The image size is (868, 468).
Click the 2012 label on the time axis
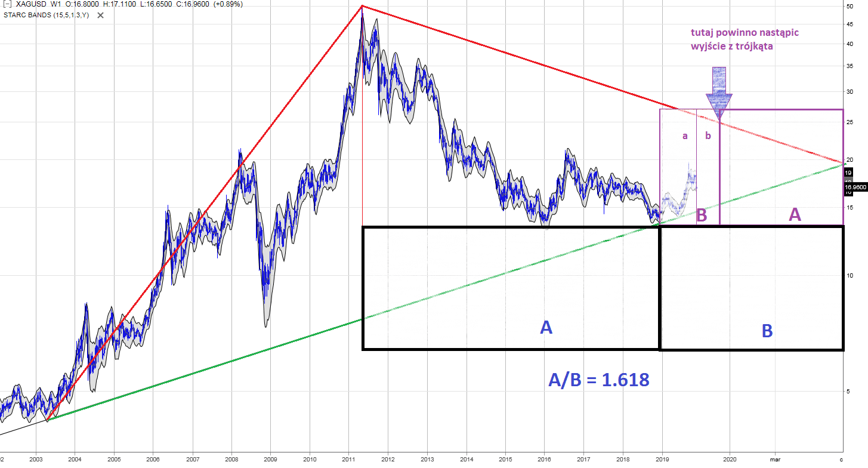point(388,460)
